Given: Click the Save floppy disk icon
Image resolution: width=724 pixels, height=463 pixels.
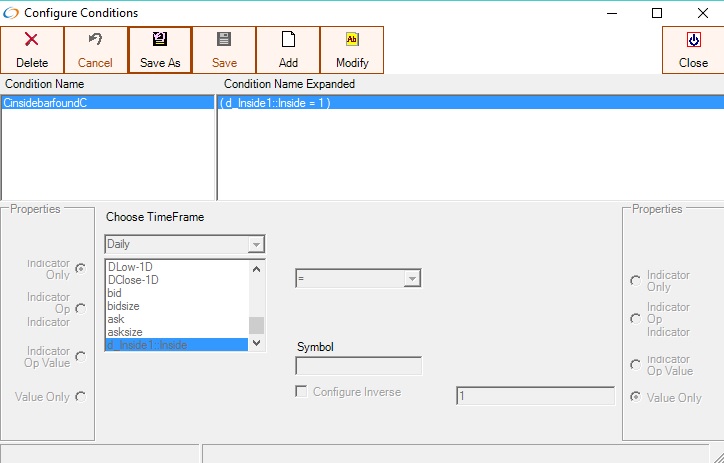Looking at the screenshot, I should click(x=224, y=40).
